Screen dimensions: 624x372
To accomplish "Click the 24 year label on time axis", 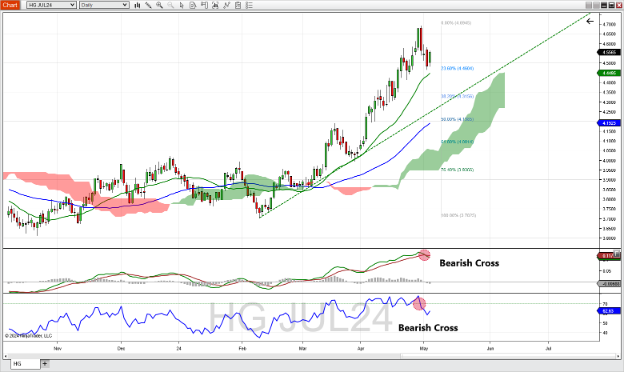I will 179,349.
